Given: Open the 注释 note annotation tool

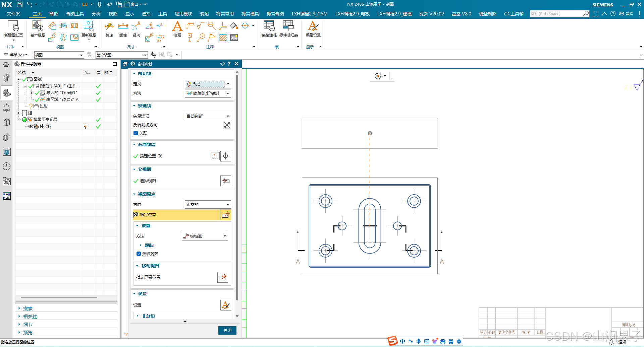Looking at the screenshot, I should pyautogui.click(x=177, y=26).
